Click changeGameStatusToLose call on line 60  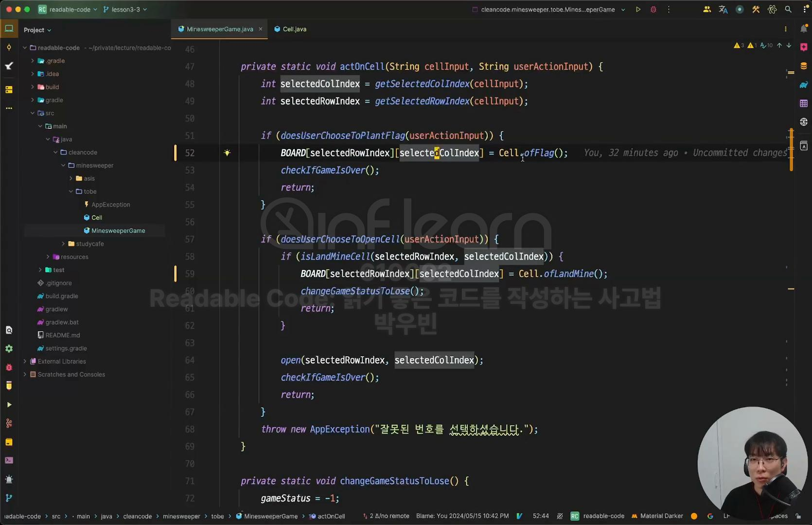click(355, 291)
